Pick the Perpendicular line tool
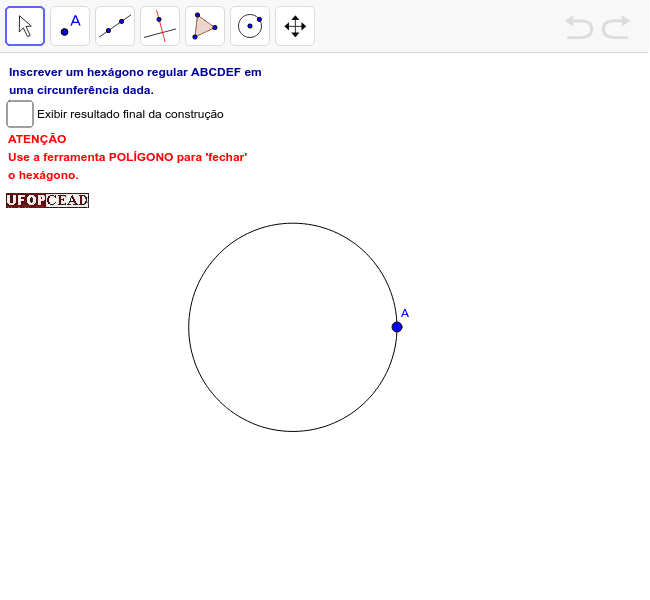The height and width of the screenshot is (600, 650). [x=160, y=26]
